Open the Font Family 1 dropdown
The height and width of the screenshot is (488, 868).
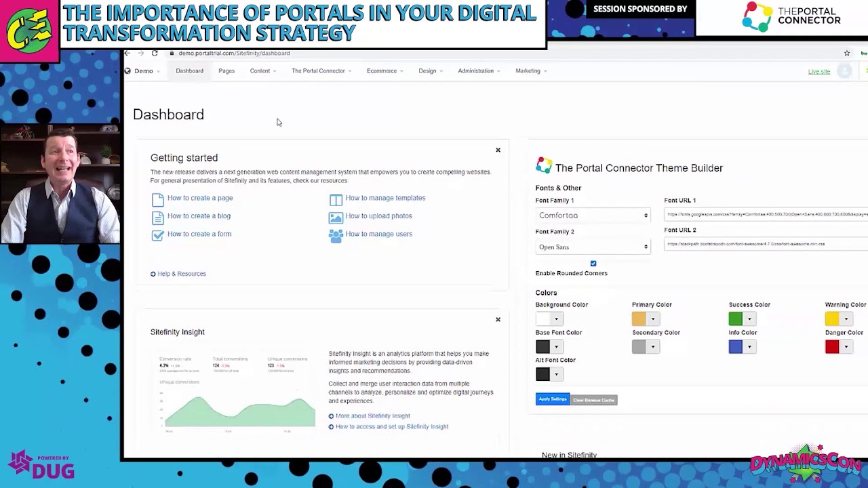pyautogui.click(x=593, y=215)
